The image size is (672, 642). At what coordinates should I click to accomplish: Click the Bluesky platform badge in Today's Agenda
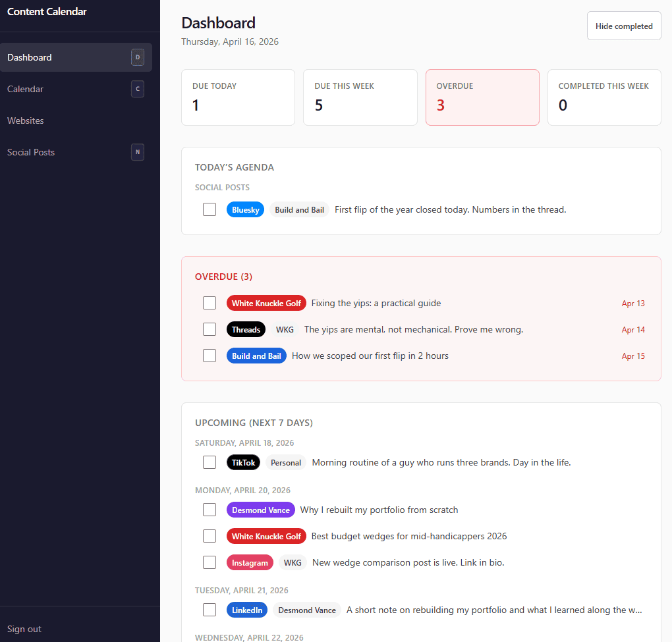245,209
